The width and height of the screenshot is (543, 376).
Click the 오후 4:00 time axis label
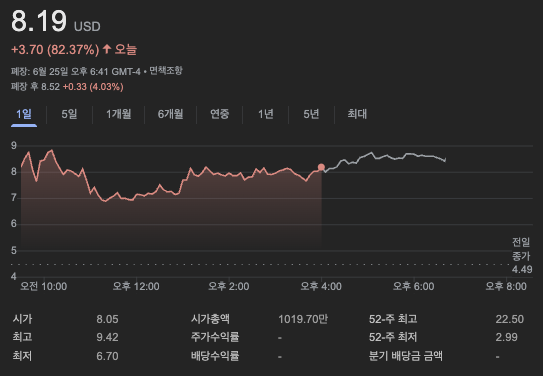click(x=321, y=286)
